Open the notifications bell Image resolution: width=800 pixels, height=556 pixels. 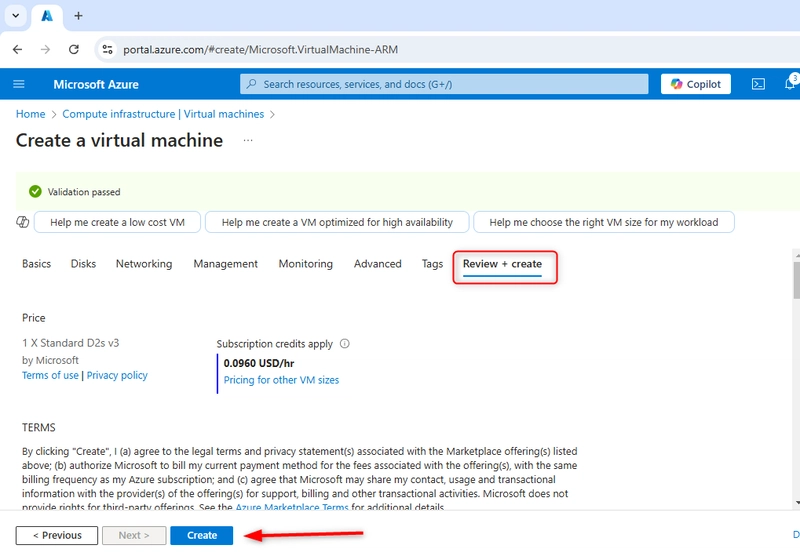[x=790, y=83]
